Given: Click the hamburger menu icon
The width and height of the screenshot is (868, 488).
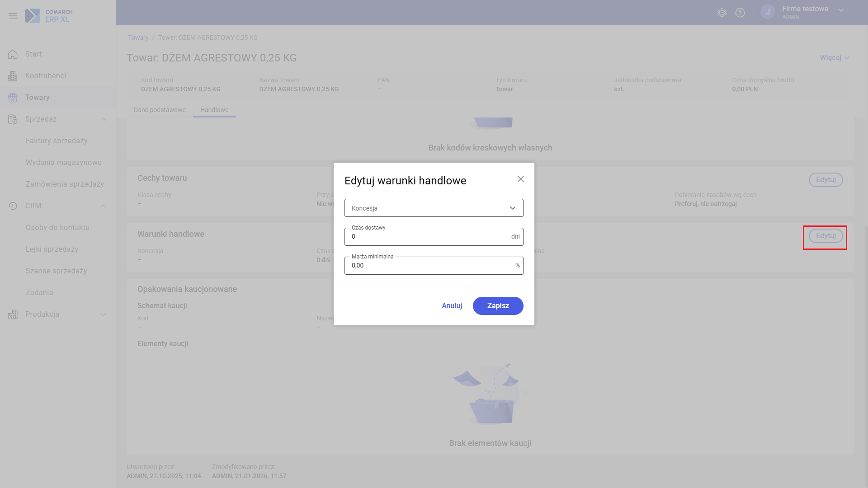Looking at the screenshot, I should pos(13,16).
